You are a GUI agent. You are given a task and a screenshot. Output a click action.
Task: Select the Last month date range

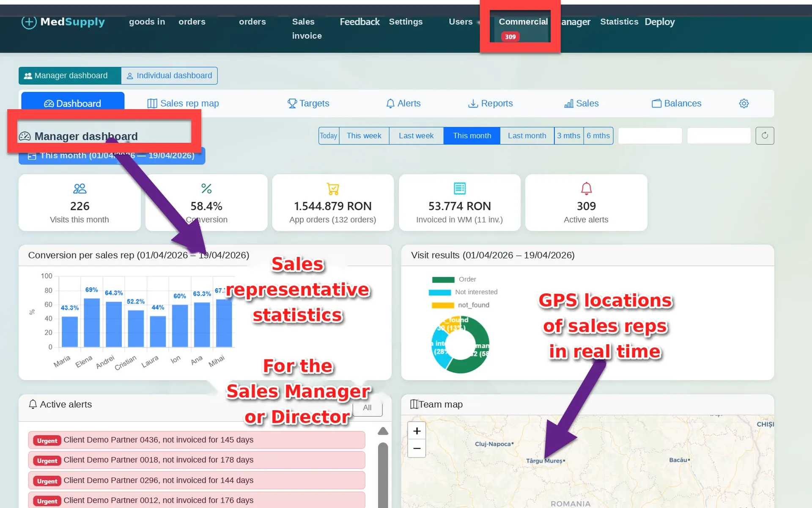(527, 136)
